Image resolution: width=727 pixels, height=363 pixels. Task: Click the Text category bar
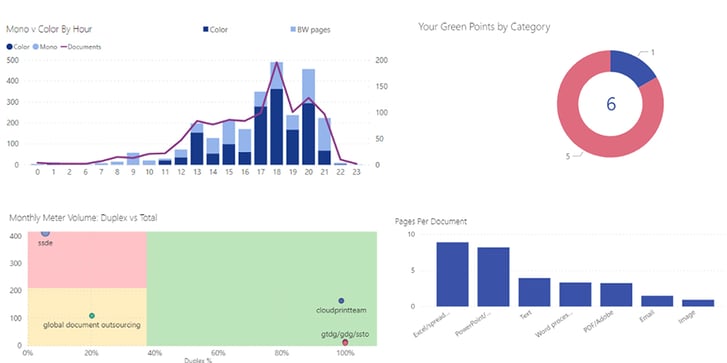tap(534, 292)
